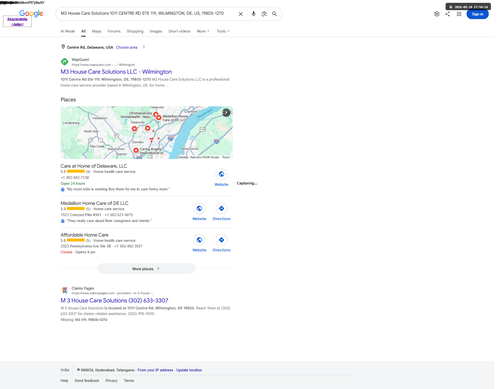The image size is (500, 389).
Task: Start voice search with the microphone icon
Action: 254,14
